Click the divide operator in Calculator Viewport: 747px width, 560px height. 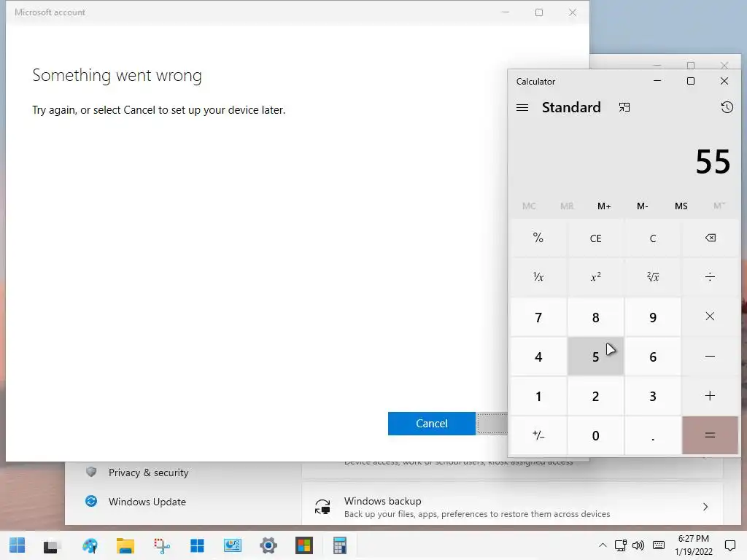710,276
